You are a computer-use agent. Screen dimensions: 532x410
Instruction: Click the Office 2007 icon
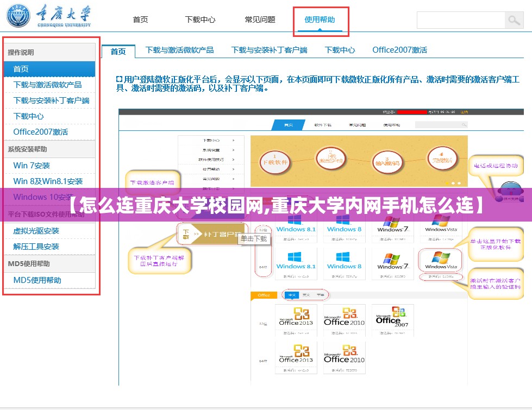(392, 317)
